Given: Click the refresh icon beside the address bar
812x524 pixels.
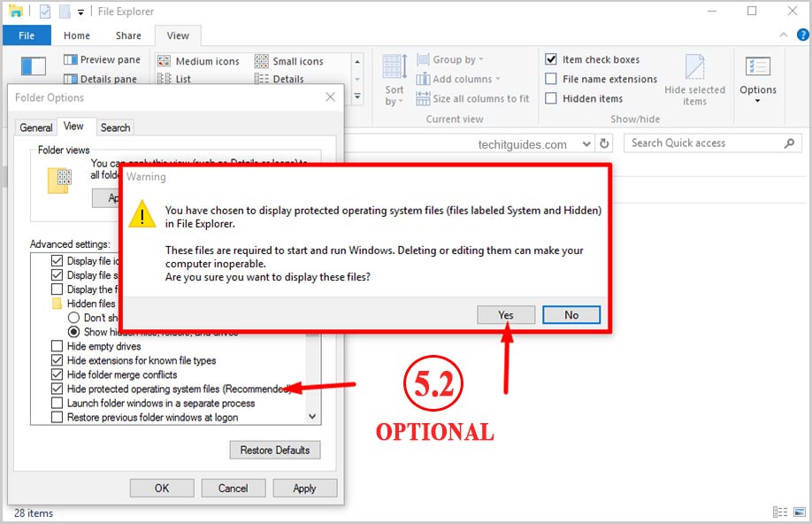Looking at the screenshot, I should coord(606,143).
